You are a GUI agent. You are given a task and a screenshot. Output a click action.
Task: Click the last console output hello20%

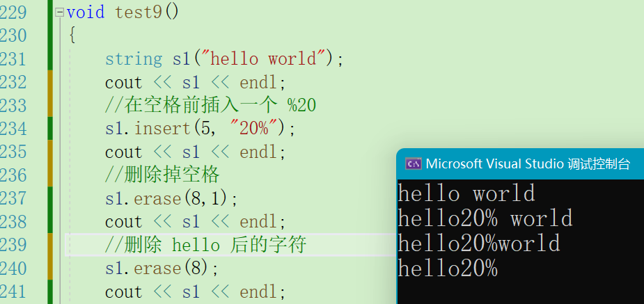pyautogui.click(x=448, y=269)
